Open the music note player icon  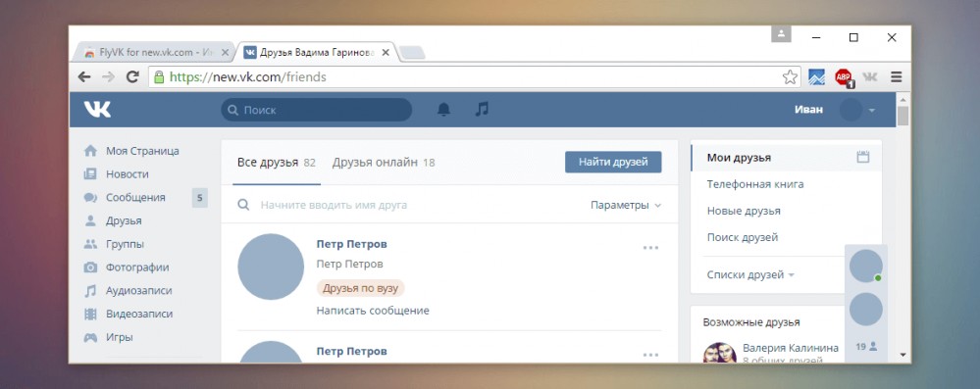point(482,110)
